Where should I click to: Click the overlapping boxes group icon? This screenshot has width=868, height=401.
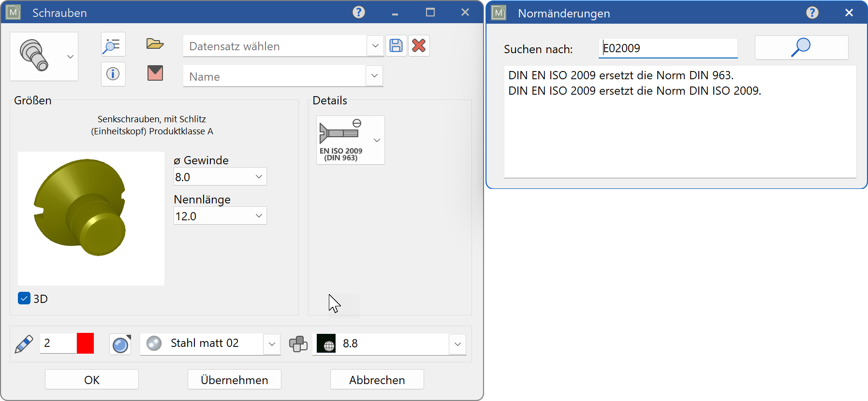click(298, 344)
